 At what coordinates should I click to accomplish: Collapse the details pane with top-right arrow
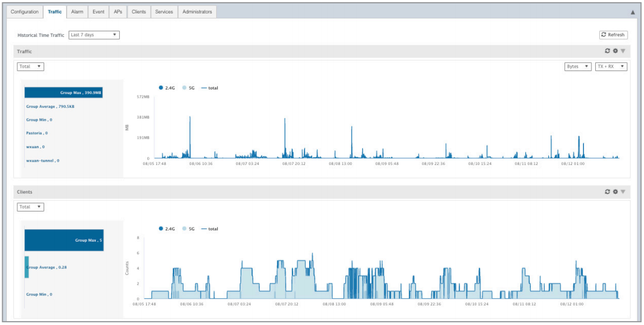[633, 12]
